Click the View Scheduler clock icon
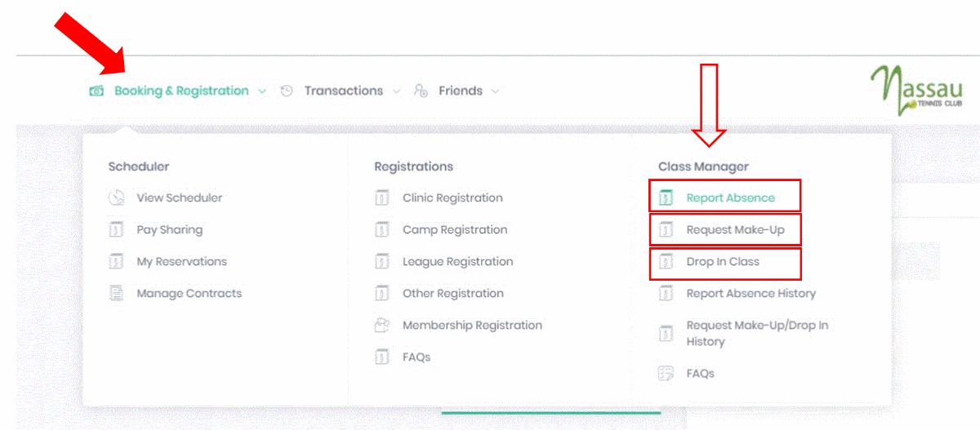Viewport: 980px width, 430px height. [116, 198]
